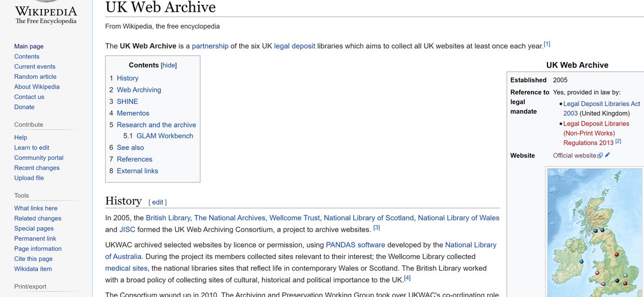The width and height of the screenshot is (644, 297).
Task: Click citation [3] after archive websites
Action: point(377,227)
